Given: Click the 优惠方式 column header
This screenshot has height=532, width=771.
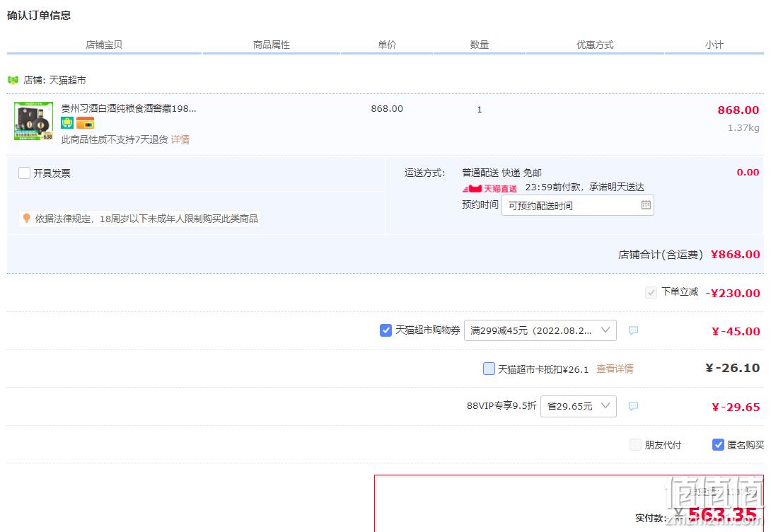Looking at the screenshot, I should tap(595, 45).
